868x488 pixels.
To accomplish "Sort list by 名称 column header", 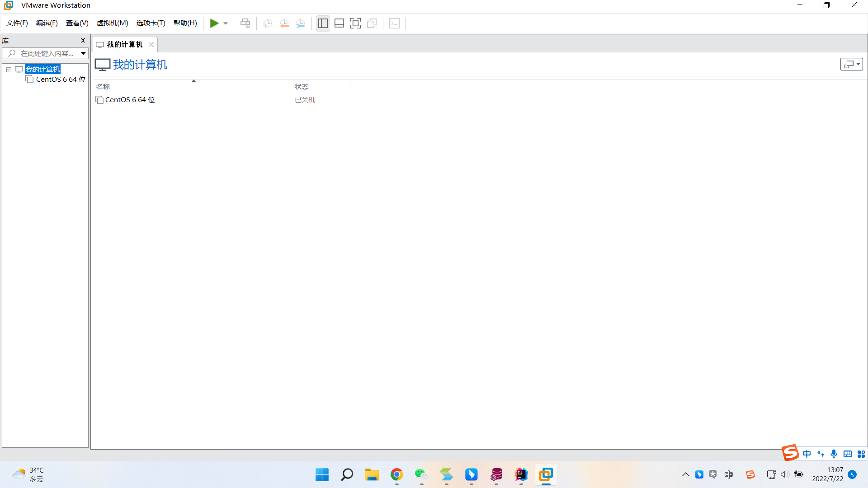I will pos(103,86).
